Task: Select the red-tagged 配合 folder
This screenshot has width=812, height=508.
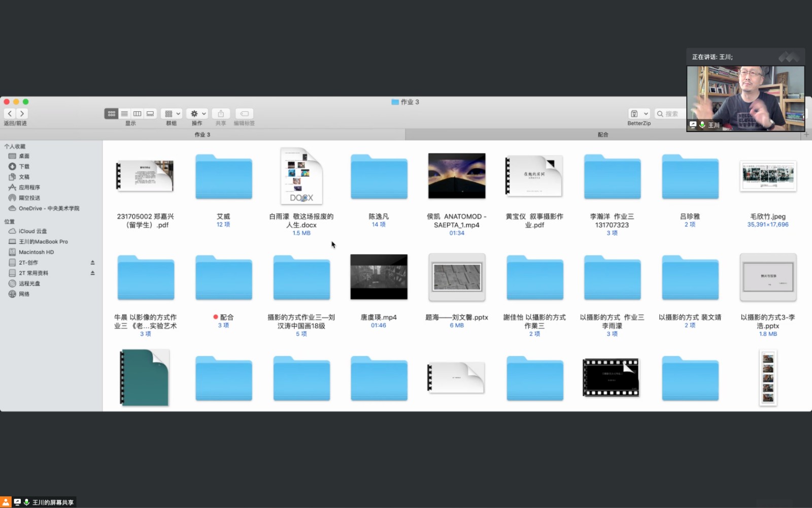Action: coord(224,277)
